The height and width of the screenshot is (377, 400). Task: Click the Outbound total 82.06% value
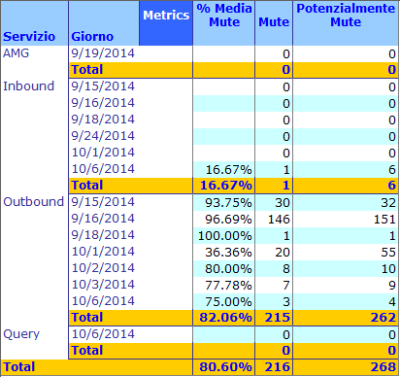click(x=226, y=317)
